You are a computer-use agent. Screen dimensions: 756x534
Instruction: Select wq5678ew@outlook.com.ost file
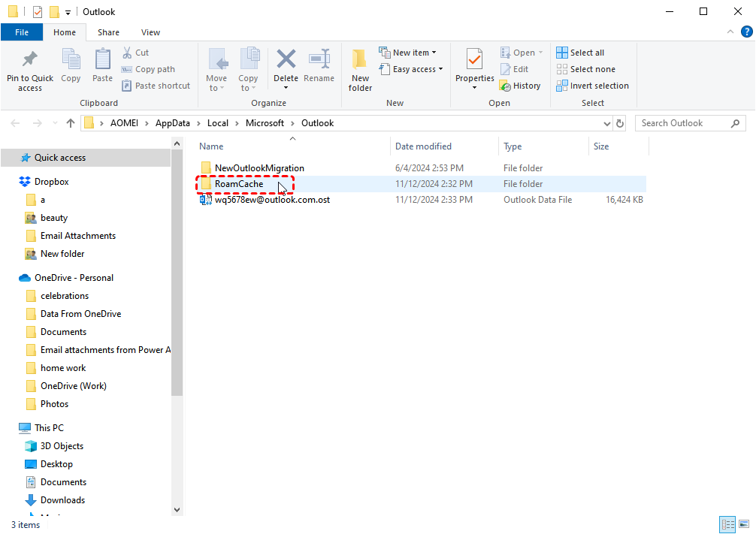[x=272, y=200]
